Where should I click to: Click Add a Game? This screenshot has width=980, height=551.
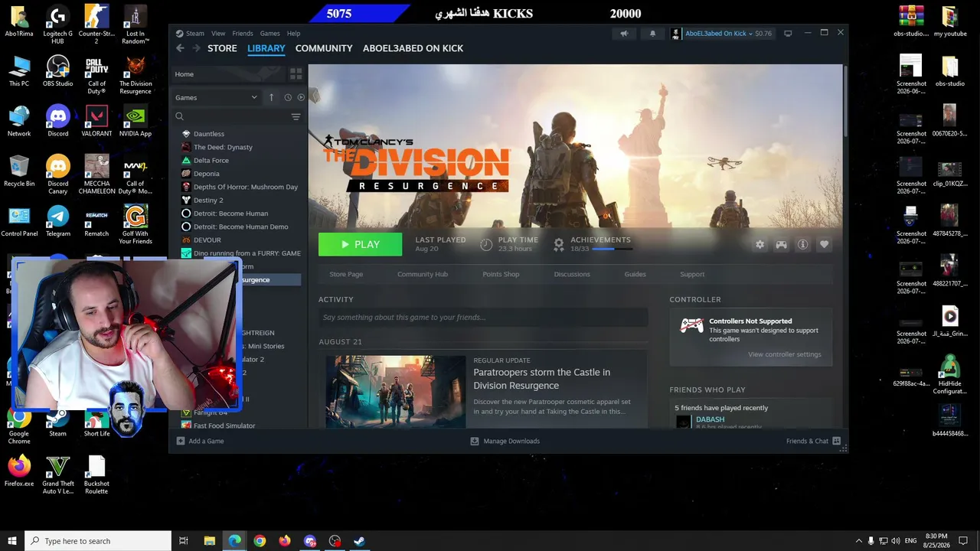(200, 441)
